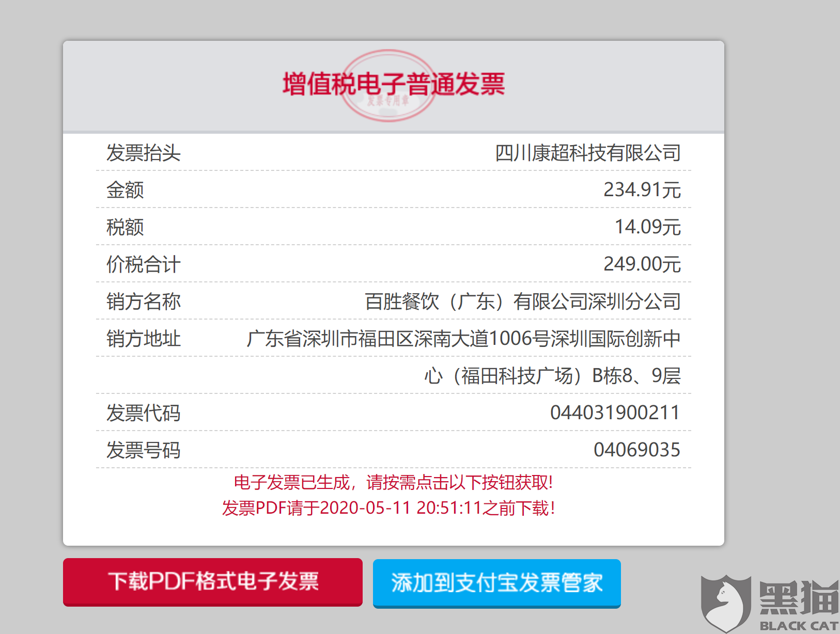Select the invoice title 增值税电子普通发票
The image size is (840, 634).
pos(394,84)
